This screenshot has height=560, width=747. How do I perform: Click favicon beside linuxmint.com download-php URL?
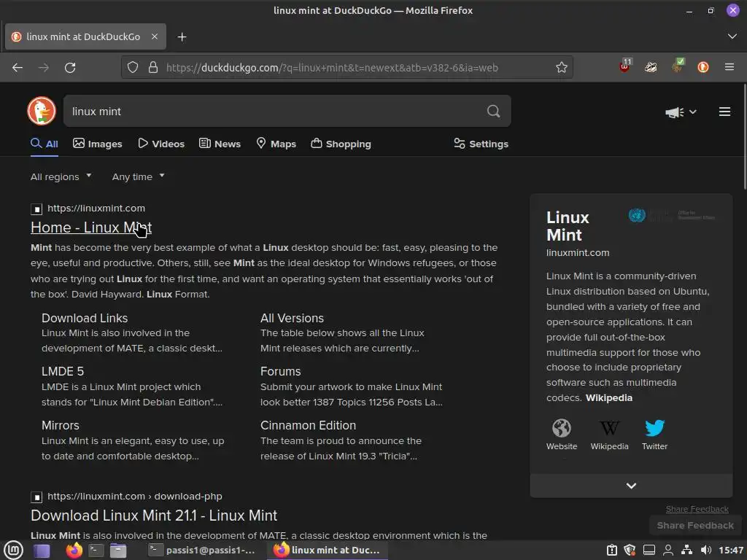coord(36,497)
